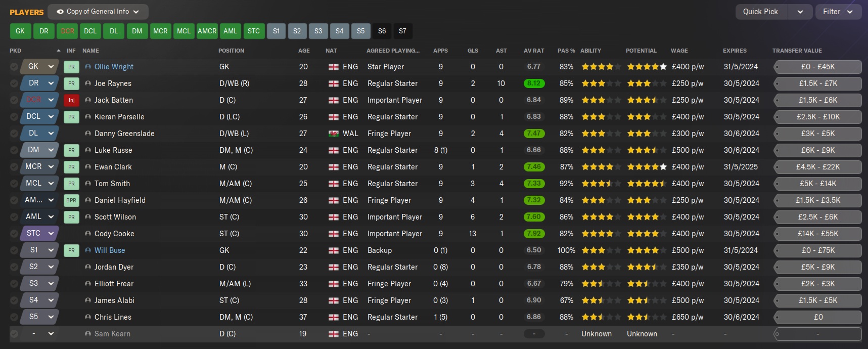Click player profile icon beside Cody Cooke
Viewport: 868px width, 349px height.
click(x=88, y=234)
